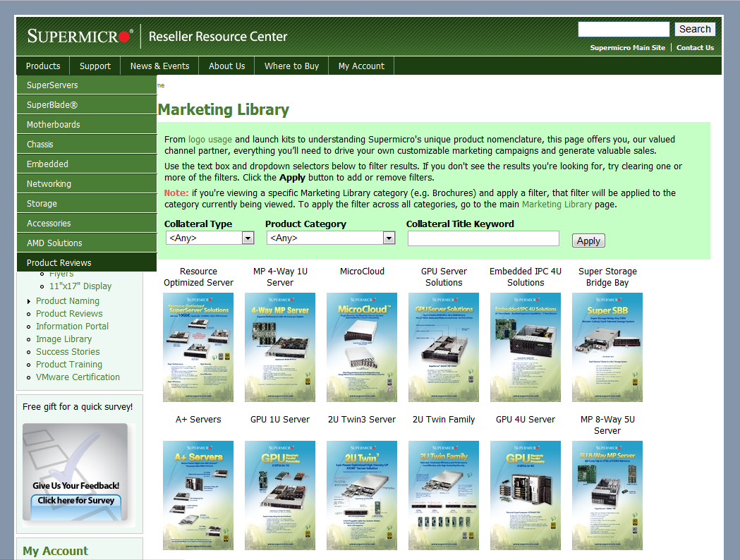The image size is (740, 560).
Task: Open Super Storage Bridge Bay thumbnail
Action: [x=607, y=347]
